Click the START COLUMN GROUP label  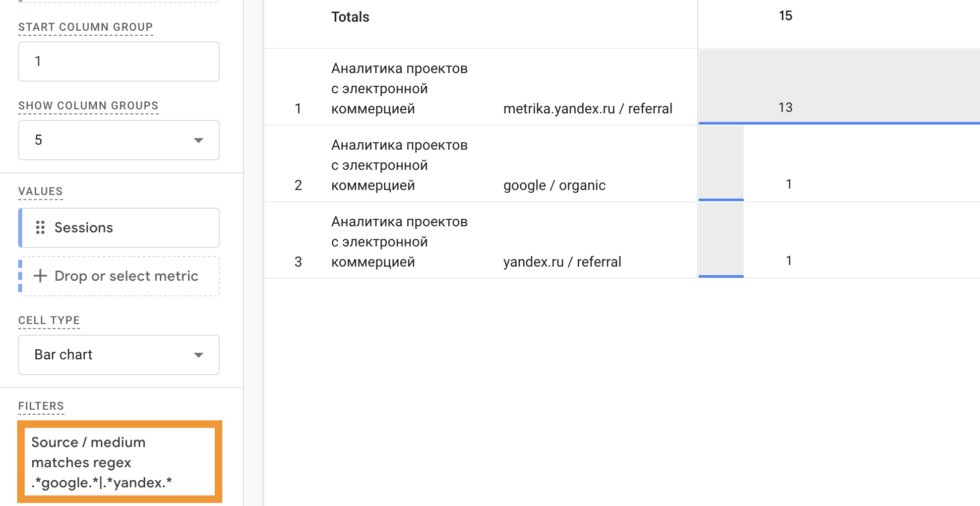click(x=85, y=27)
